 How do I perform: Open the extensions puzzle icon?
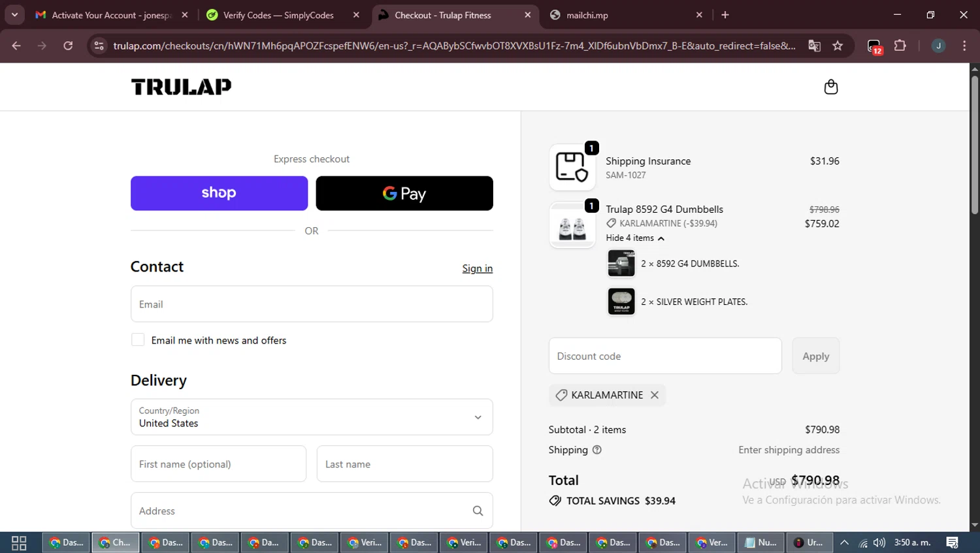click(x=900, y=46)
